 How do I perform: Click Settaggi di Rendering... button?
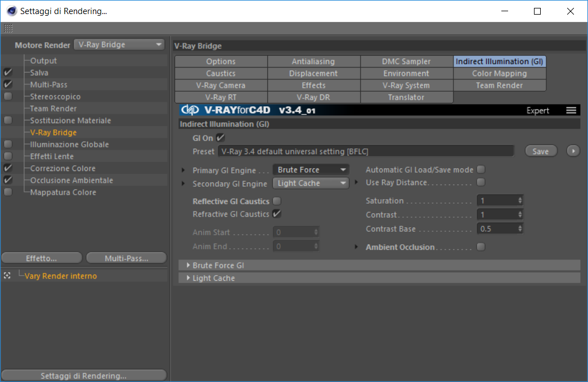[84, 375]
